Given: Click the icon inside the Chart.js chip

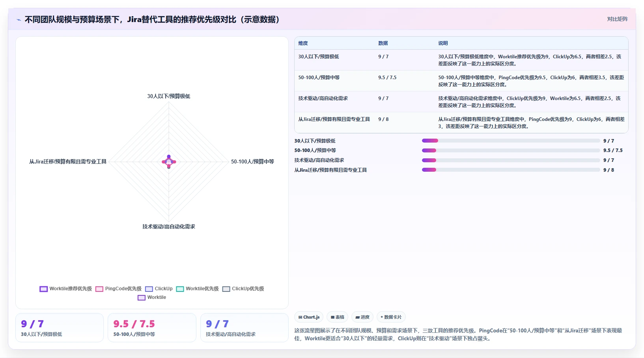Looking at the screenshot, I should point(300,317).
